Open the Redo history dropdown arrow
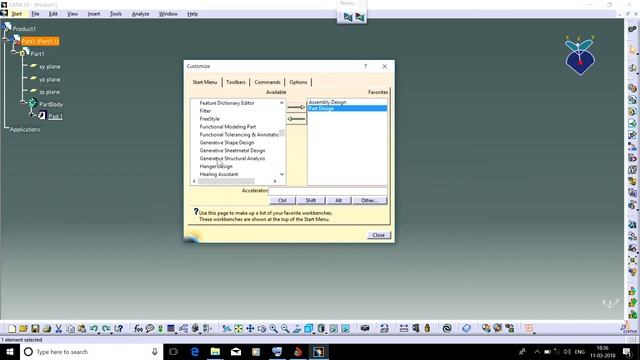The image size is (640, 360). coord(111,333)
